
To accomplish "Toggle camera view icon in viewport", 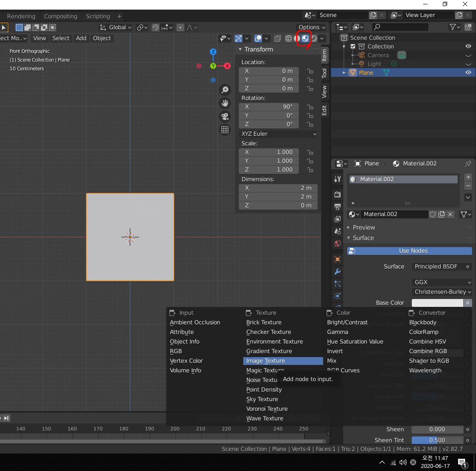I will pyautogui.click(x=225, y=117).
